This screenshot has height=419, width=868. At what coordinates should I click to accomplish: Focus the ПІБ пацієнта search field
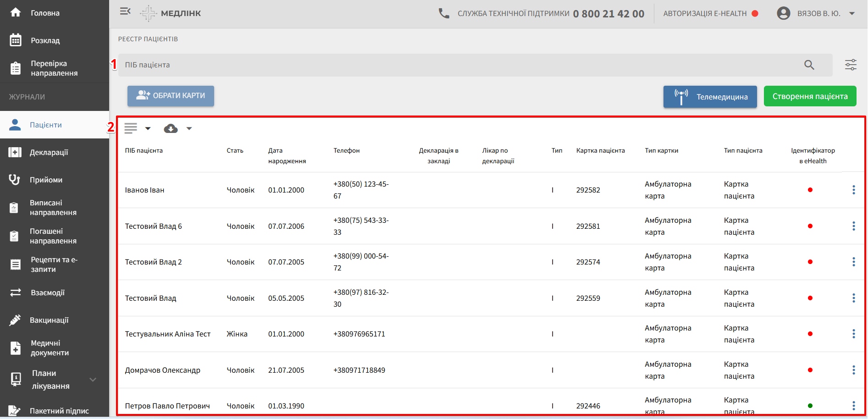coord(459,65)
